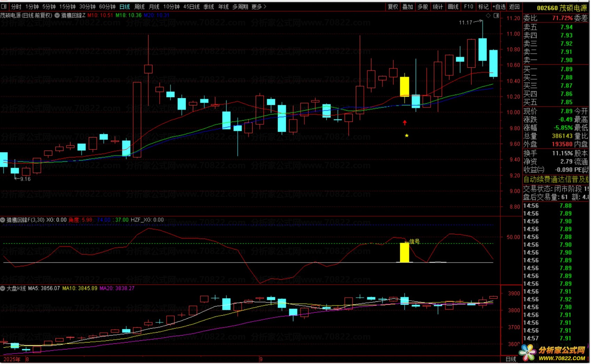Click the yellow star signal marker

point(406,135)
